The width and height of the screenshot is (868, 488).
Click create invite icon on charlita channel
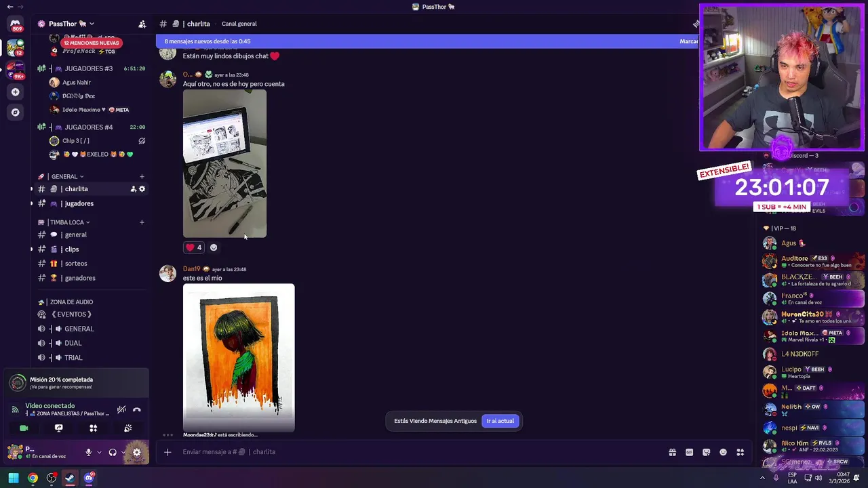[133, 189]
